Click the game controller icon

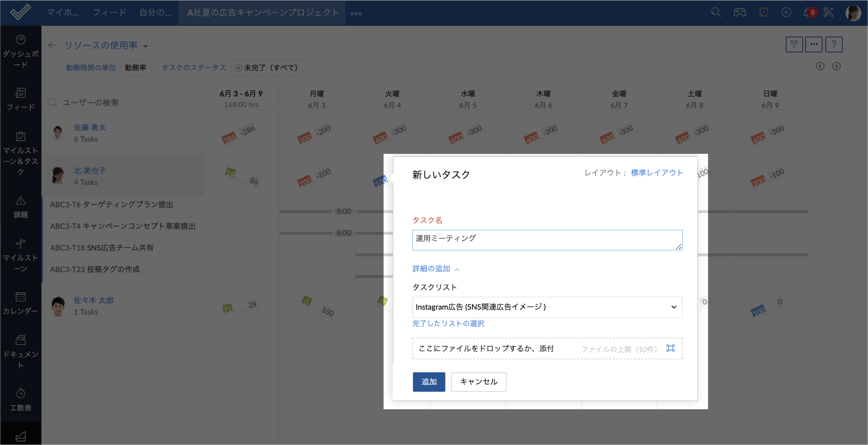pyautogui.click(x=740, y=12)
